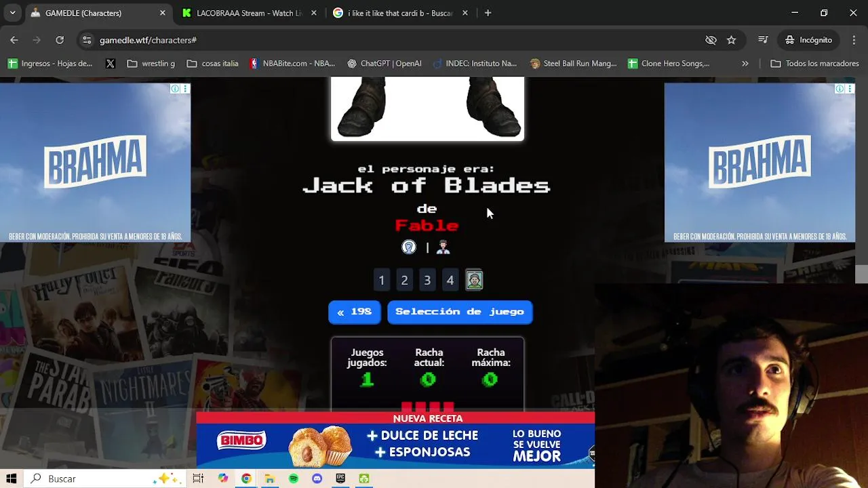Click the left Brahma advertisement banner

(95, 163)
